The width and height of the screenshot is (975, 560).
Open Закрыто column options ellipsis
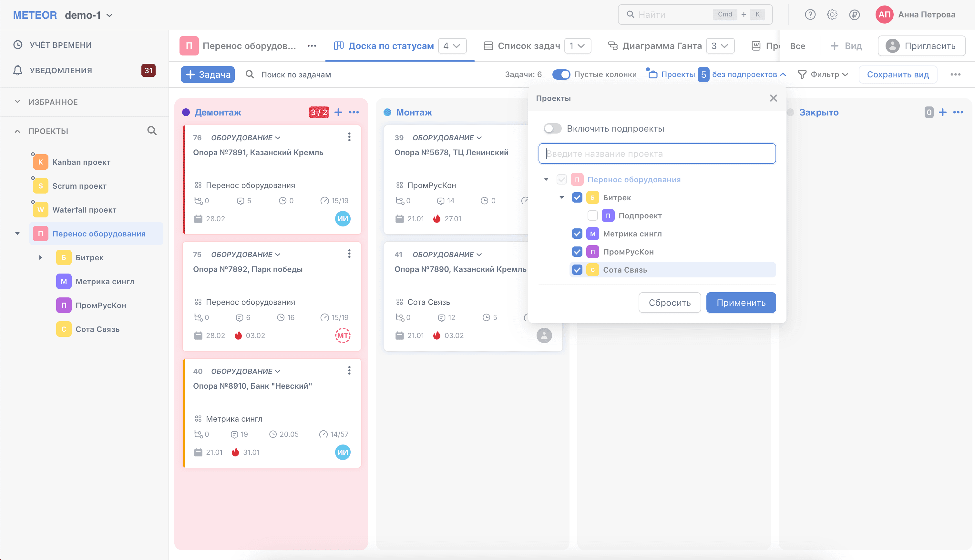[958, 112]
